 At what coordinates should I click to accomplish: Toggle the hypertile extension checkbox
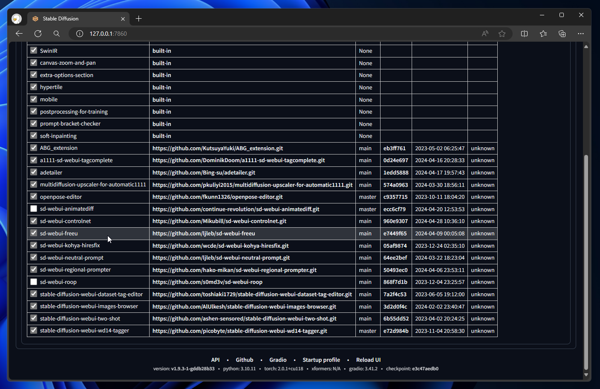point(34,87)
